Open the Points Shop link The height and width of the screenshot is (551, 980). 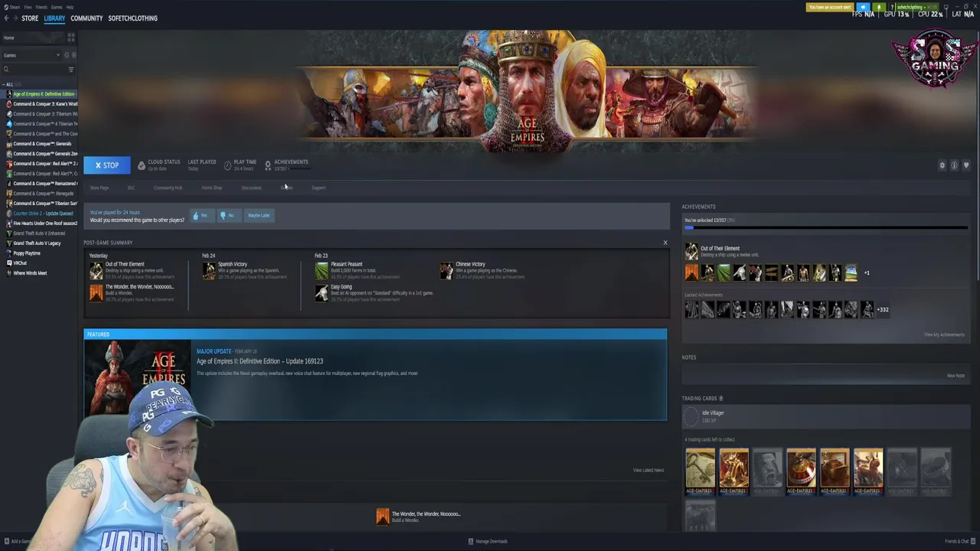point(211,188)
